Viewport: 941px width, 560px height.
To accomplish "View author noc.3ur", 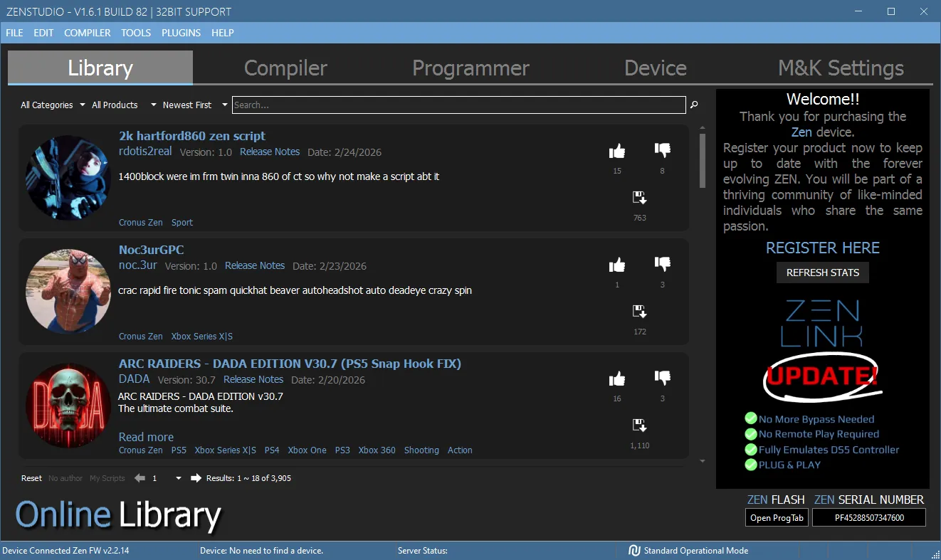I will [138, 265].
